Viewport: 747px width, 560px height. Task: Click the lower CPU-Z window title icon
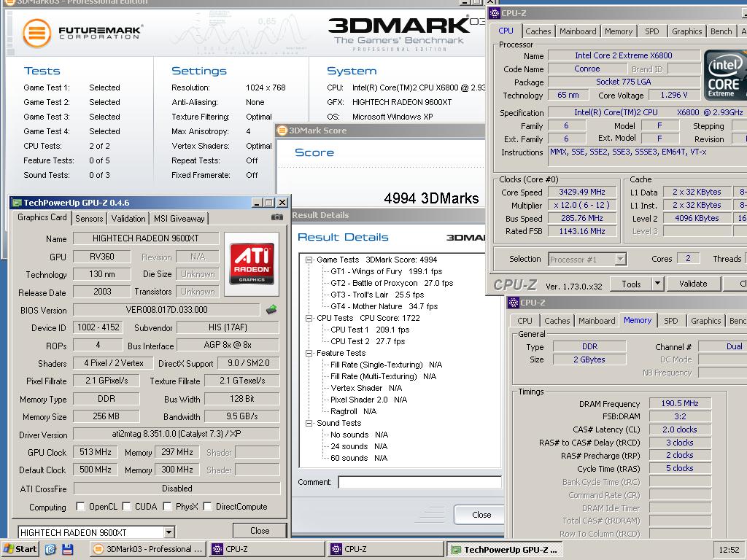pyautogui.click(x=514, y=303)
